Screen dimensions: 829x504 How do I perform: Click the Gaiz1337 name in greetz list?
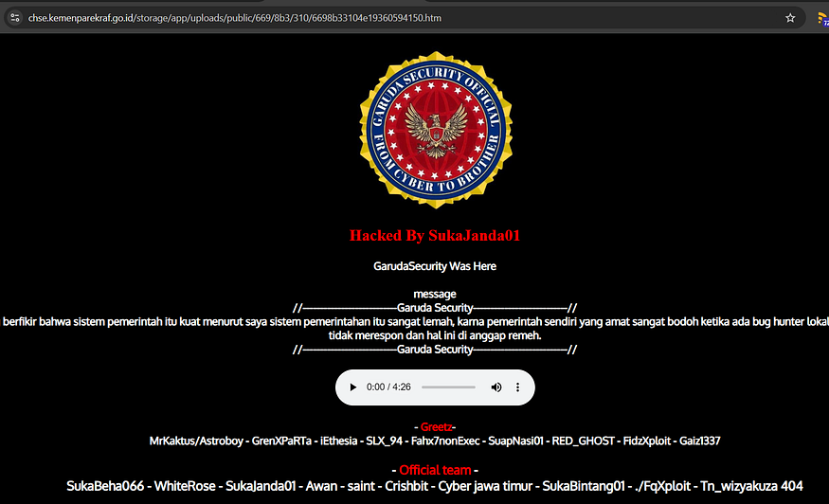pos(700,441)
